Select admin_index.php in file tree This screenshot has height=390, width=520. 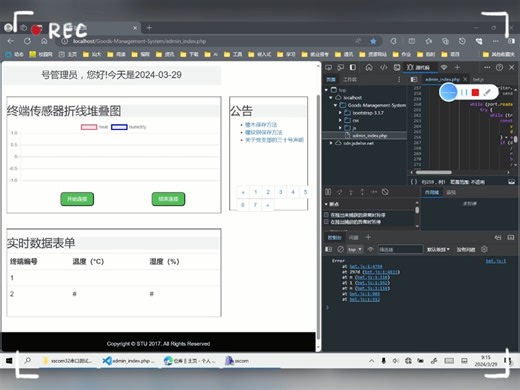369,136
